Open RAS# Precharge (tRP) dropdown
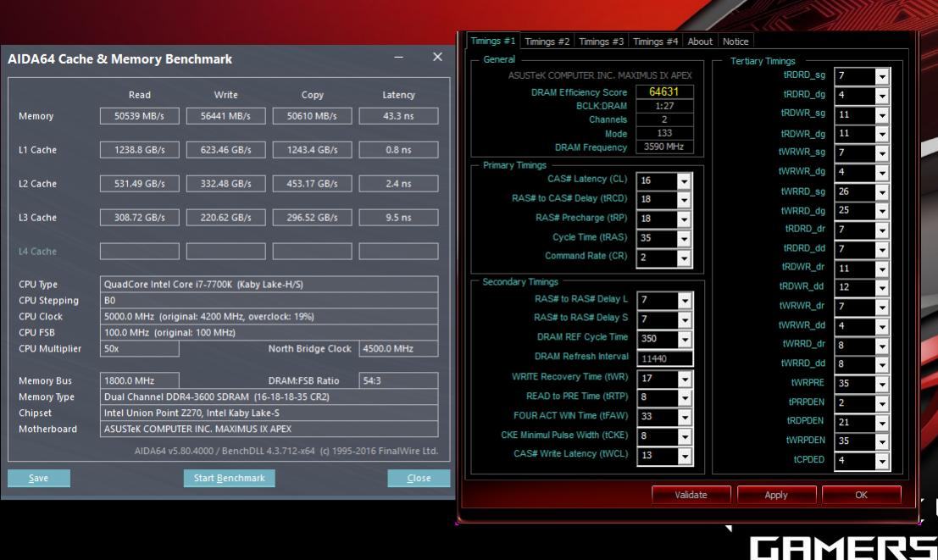This screenshot has width=938, height=560. pos(684,219)
